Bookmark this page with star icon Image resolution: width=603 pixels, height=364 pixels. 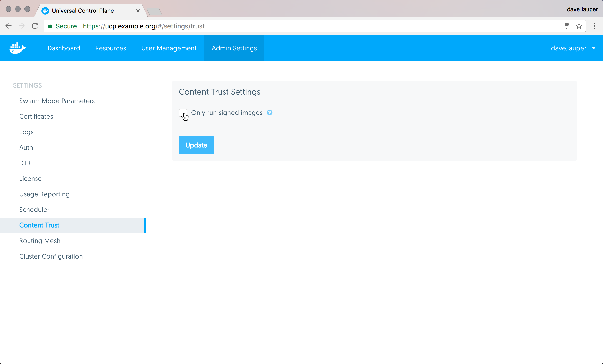pyautogui.click(x=579, y=26)
